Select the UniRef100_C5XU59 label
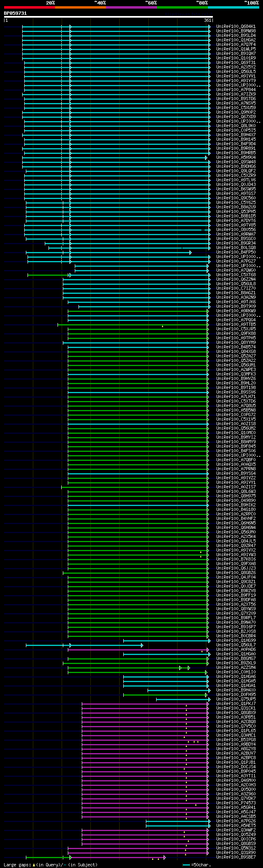The height and width of the screenshot is (868, 263). 236,108
